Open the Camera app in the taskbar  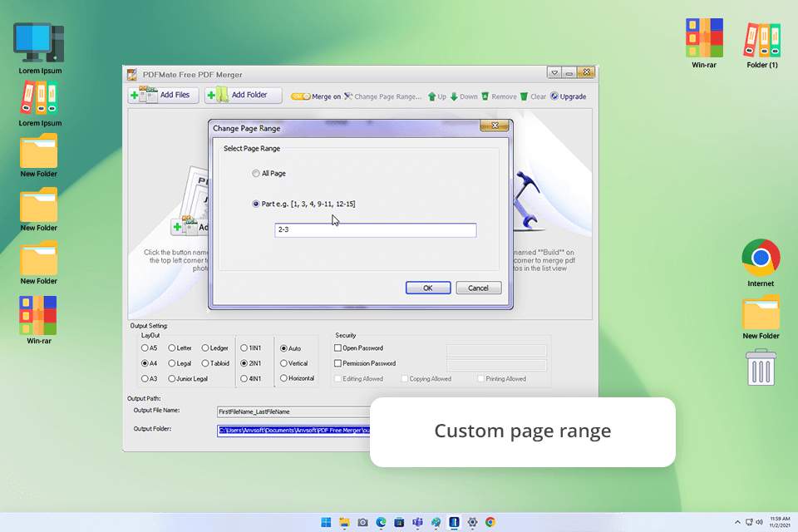click(x=363, y=522)
